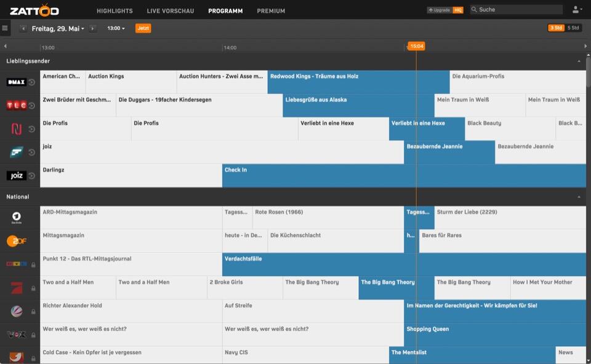Select the Sat.1 channel logo
Screen dimensions: 591x364
(16, 311)
